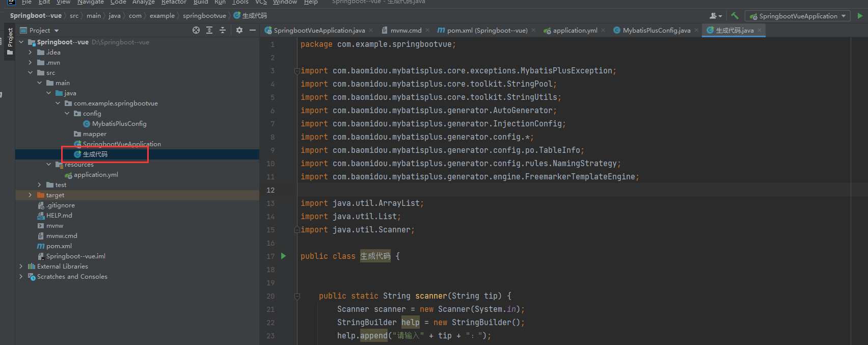Viewport: 868px width, 345px height.
Task: Switch to mvnw.cmd tab
Action: [x=406, y=31]
